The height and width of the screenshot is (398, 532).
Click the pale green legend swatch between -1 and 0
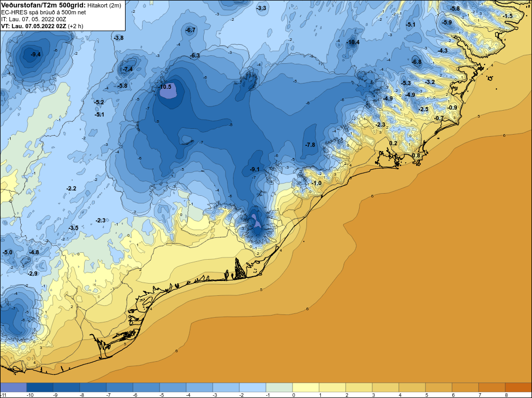click(279, 387)
